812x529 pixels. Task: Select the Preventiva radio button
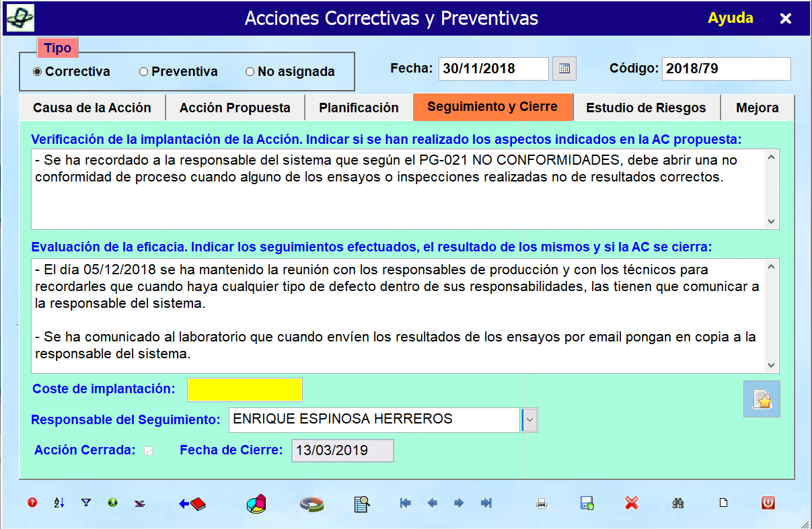[x=143, y=71]
